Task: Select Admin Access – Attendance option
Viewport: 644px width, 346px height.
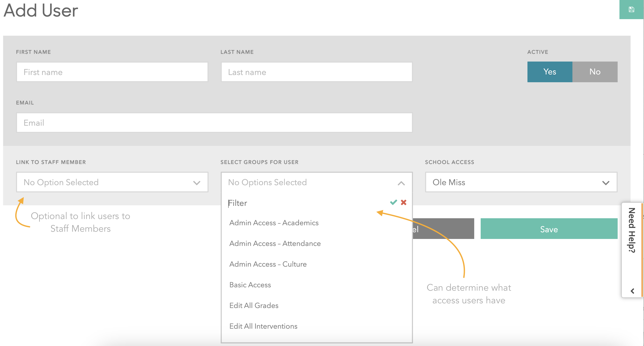Action: (275, 243)
